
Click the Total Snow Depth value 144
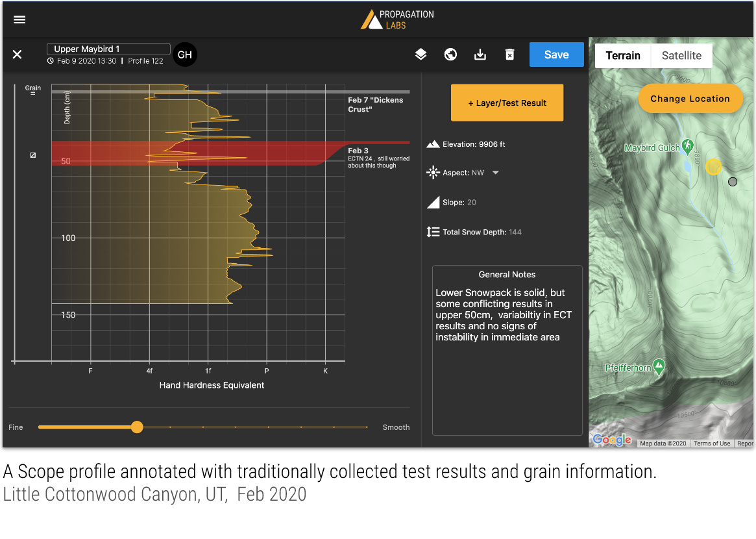click(515, 232)
